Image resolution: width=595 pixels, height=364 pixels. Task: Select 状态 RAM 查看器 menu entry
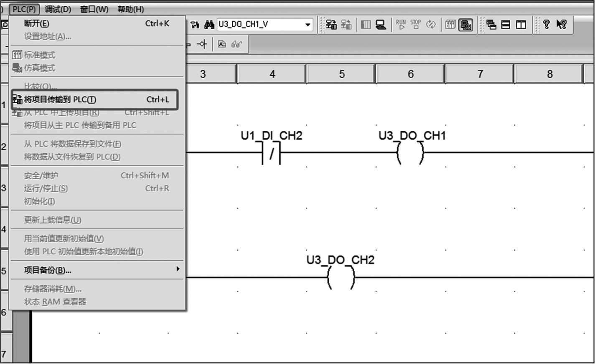tap(97, 302)
